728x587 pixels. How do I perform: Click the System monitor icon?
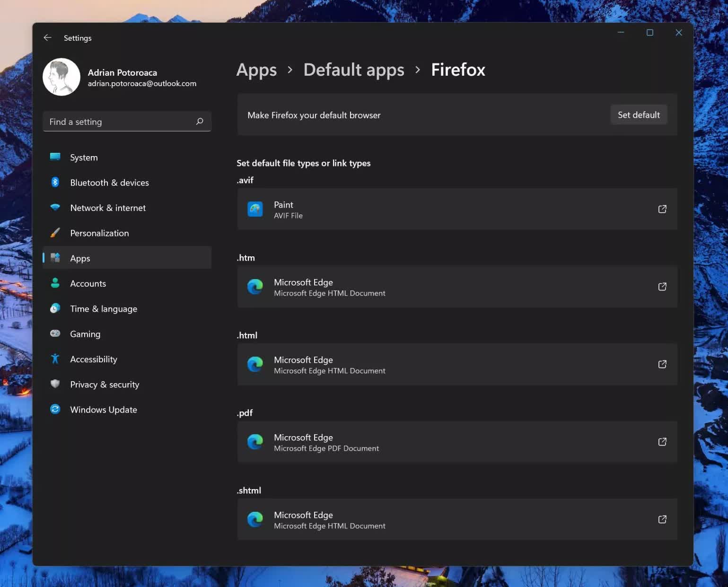tap(55, 157)
